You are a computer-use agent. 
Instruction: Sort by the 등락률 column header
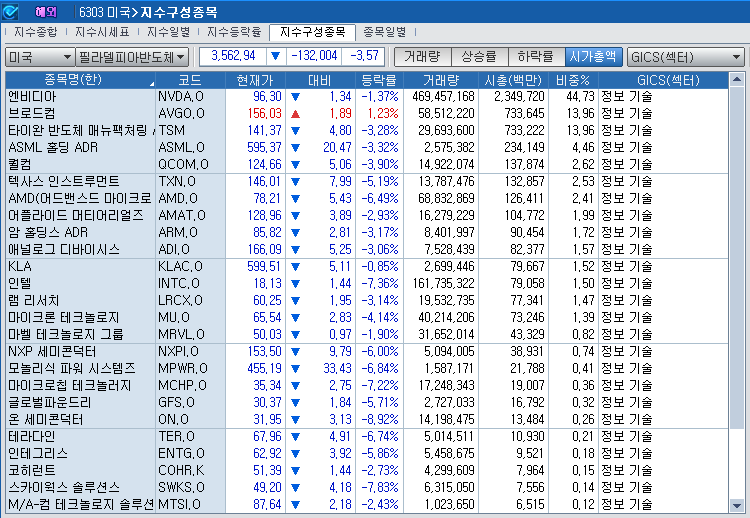(379, 80)
